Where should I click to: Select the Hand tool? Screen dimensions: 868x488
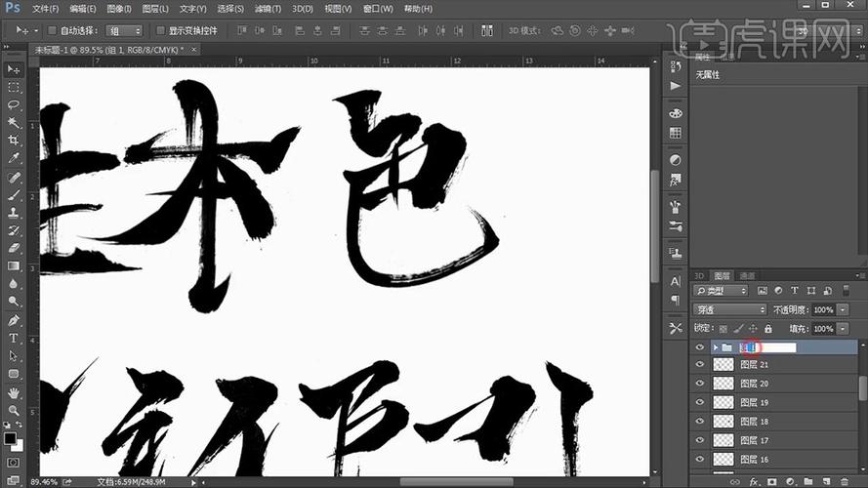[x=14, y=392]
